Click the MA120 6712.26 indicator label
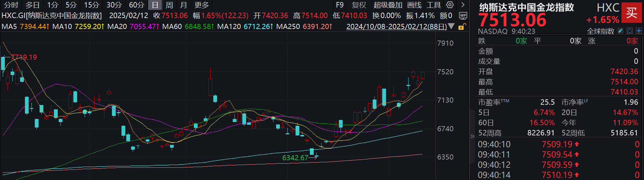644x180 pixels. tap(245, 26)
